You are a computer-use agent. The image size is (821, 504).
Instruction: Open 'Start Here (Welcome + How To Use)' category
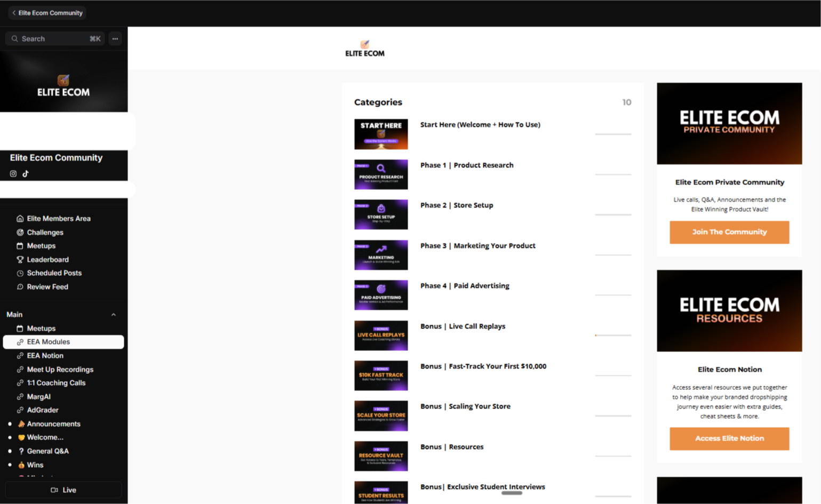click(x=480, y=125)
